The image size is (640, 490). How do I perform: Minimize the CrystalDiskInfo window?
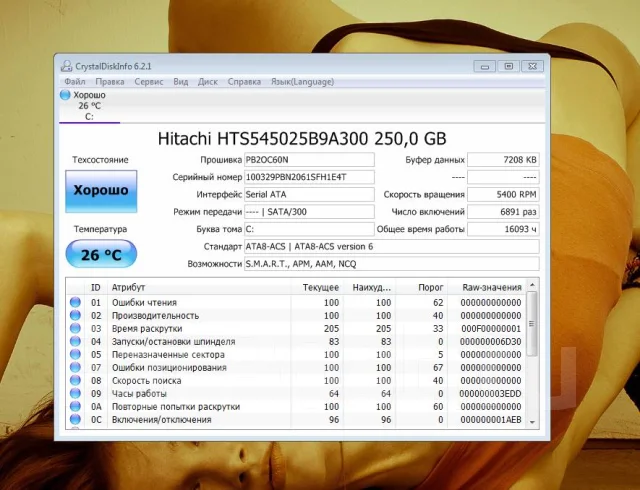point(484,66)
